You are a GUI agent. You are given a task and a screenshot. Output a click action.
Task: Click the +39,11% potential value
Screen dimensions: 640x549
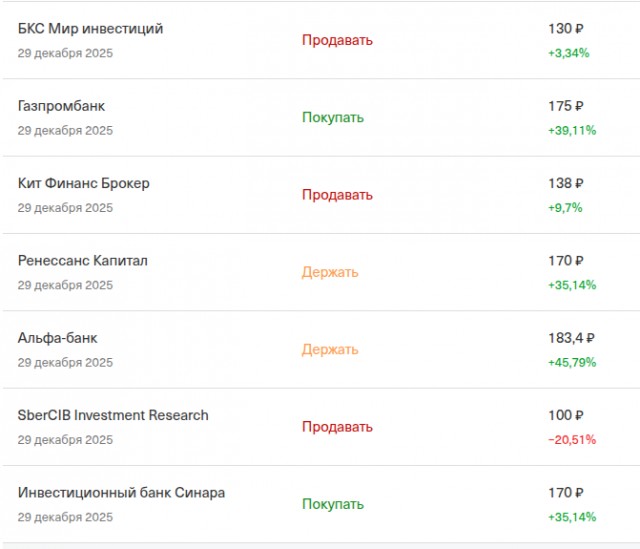coord(572,131)
